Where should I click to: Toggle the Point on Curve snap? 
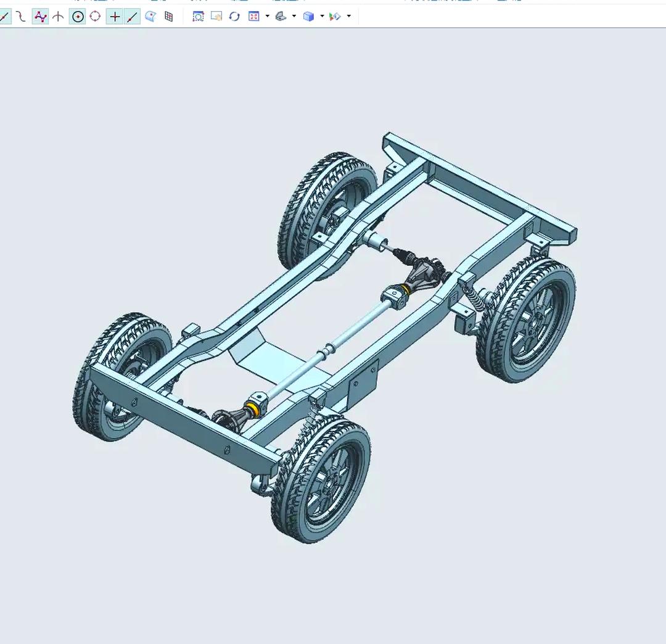(132, 17)
